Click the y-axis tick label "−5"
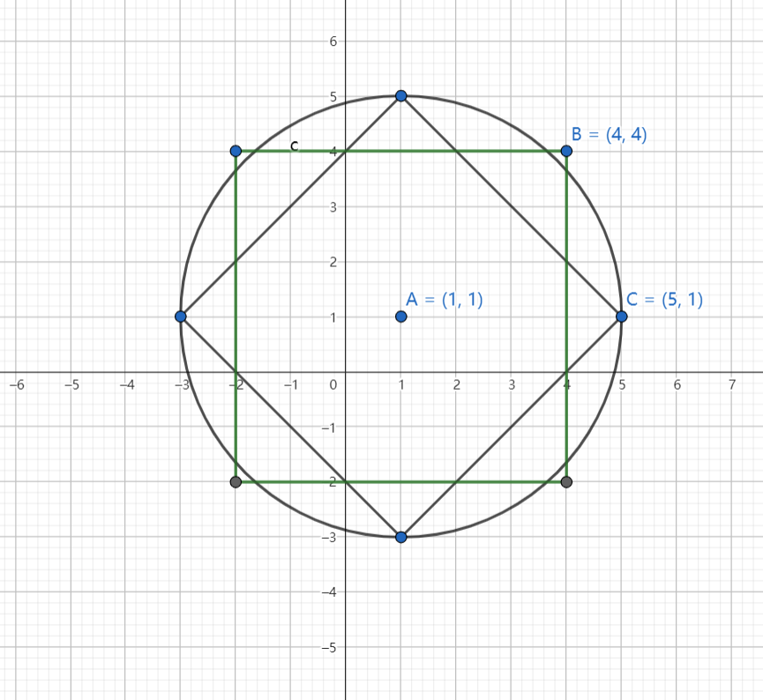The width and height of the screenshot is (763, 700). 329,647
